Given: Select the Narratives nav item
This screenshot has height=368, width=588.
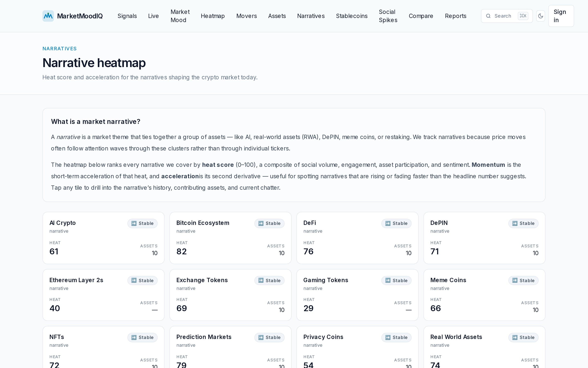Looking at the screenshot, I should [x=311, y=16].
